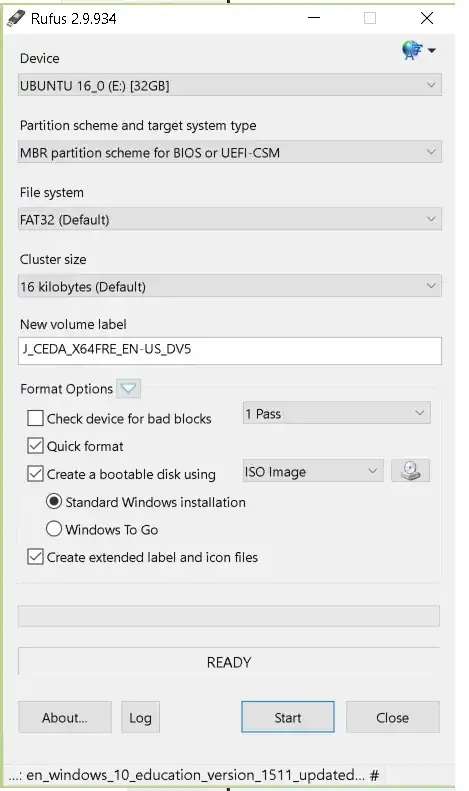This screenshot has width=469, height=791.
Task: Enable Check device for bad blocks
Action: pos(35,418)
